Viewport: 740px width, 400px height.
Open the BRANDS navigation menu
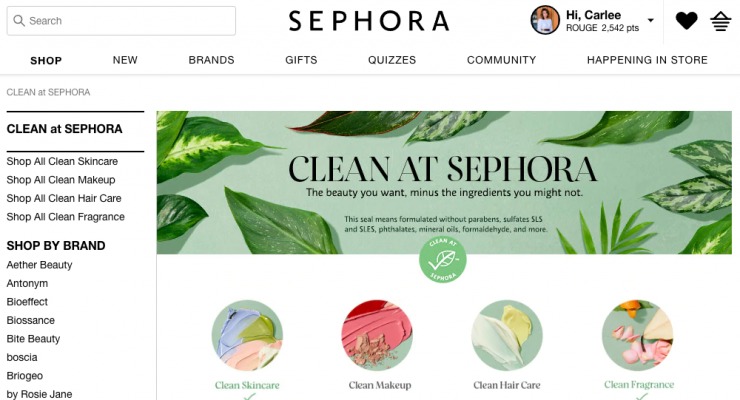[x=211, y=60]
